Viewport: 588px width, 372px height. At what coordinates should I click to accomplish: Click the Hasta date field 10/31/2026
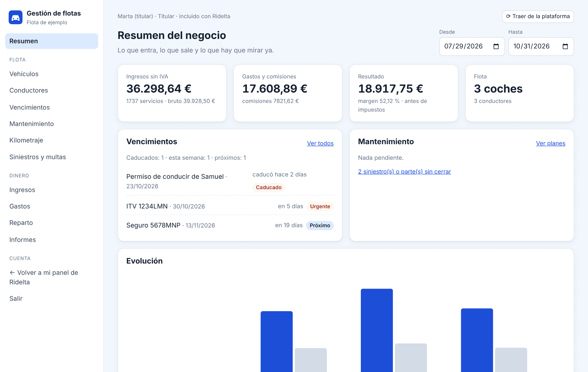(541, 46)
